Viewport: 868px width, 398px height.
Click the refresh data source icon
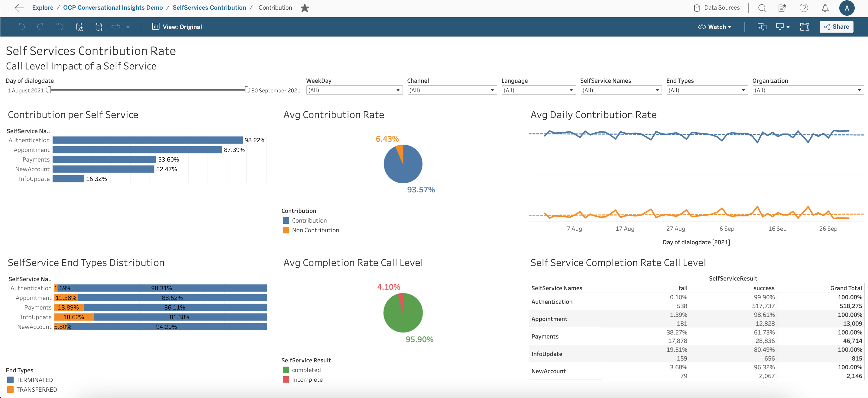[x=79, y=27]
